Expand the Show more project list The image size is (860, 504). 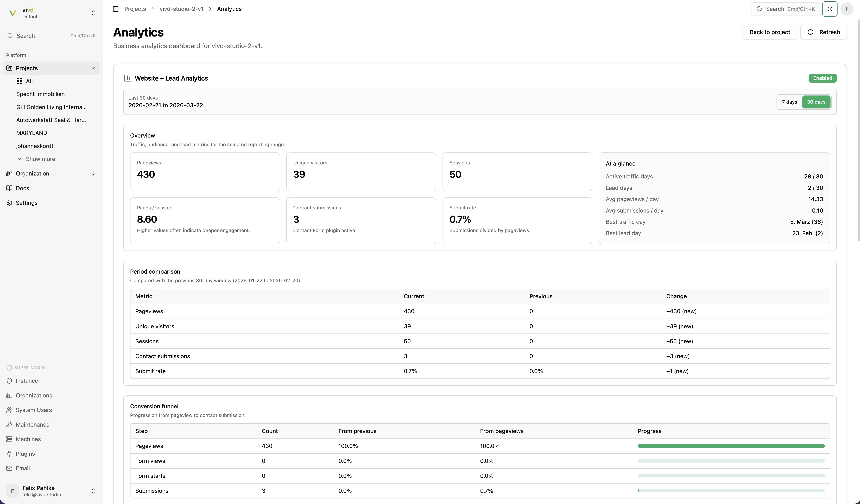(x=40, y=159)
